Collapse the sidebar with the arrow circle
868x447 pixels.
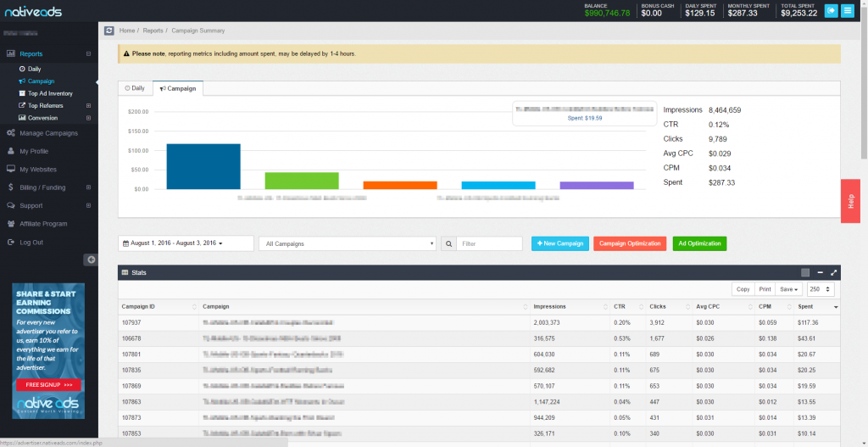coord(91,260)
